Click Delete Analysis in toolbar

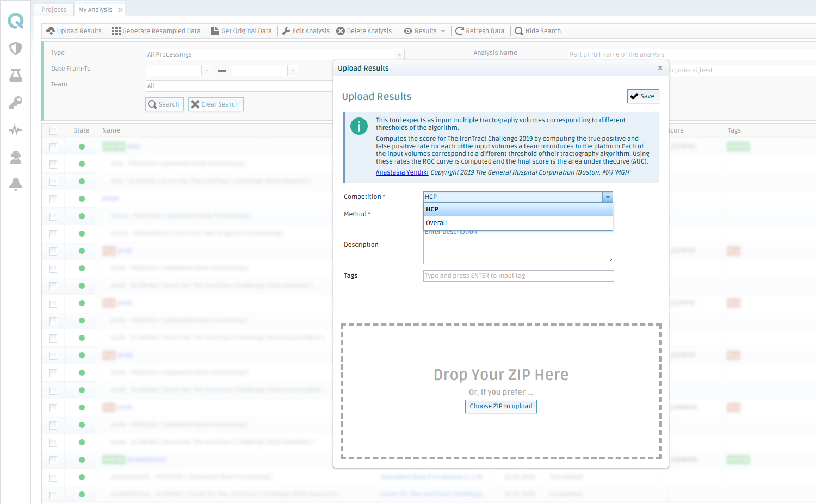364,31
